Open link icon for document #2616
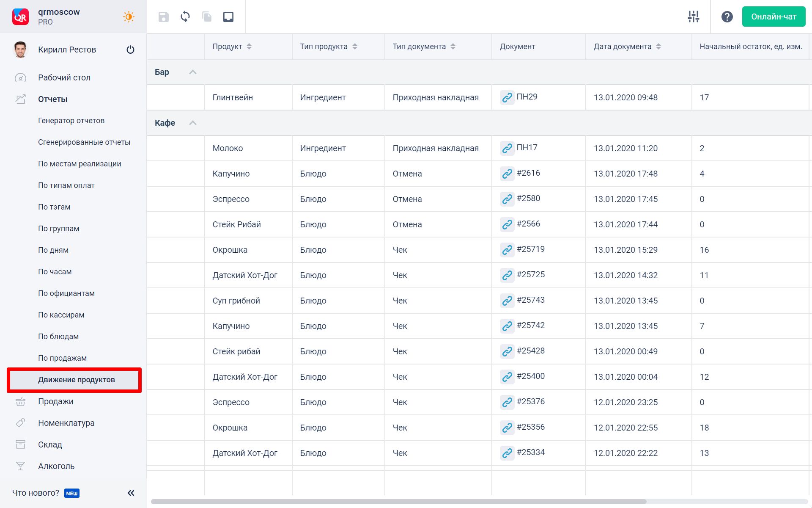 [507, 174]
